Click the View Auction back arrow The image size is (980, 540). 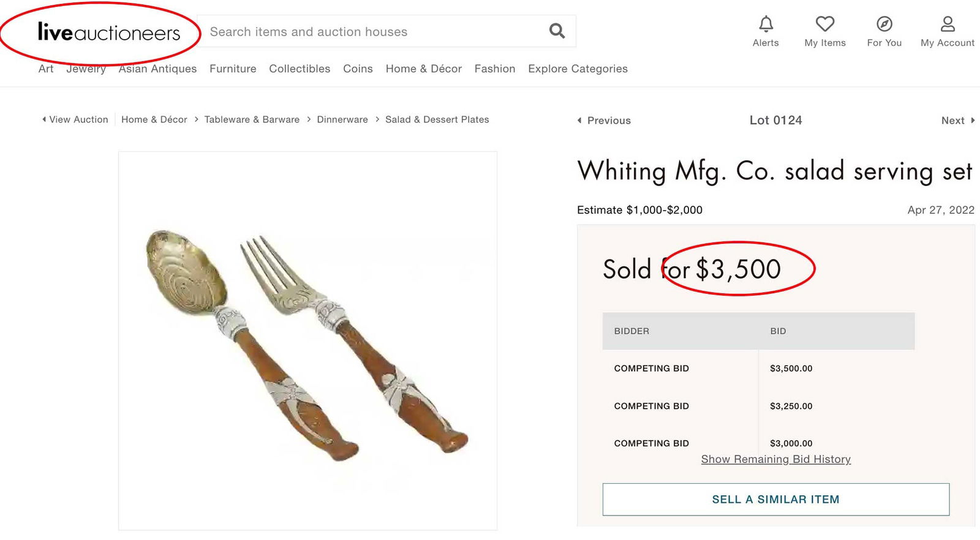point(43,119)
